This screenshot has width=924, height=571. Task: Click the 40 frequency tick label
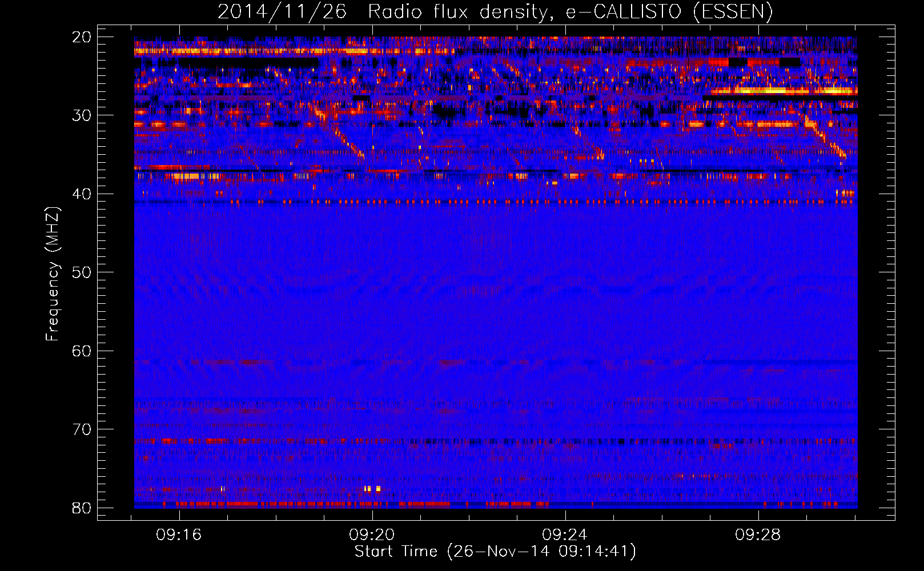[82, 194]
